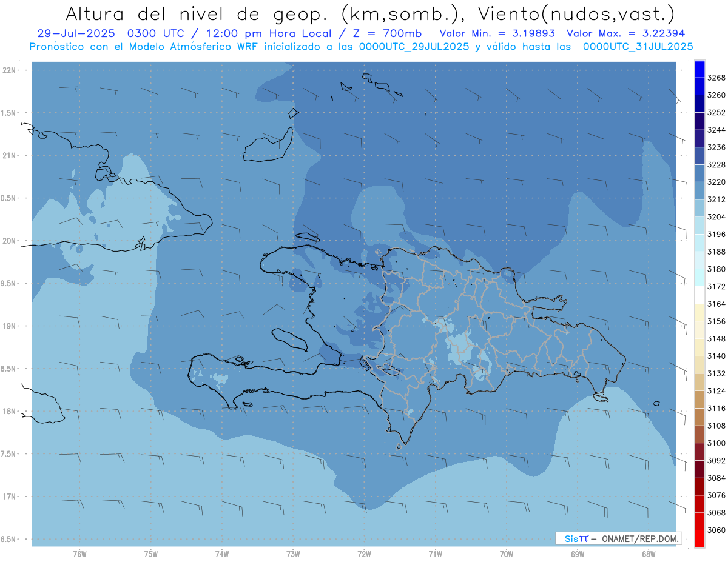Click the '0300 UTC' time label
The height and width of the screenshot is (562, 728).
pos(157,34)
